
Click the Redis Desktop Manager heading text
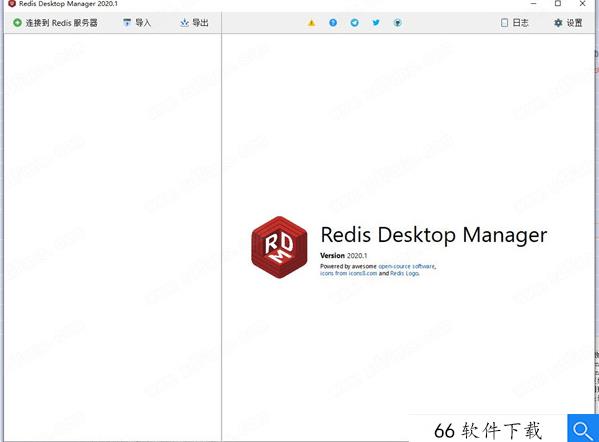[434, 235]
